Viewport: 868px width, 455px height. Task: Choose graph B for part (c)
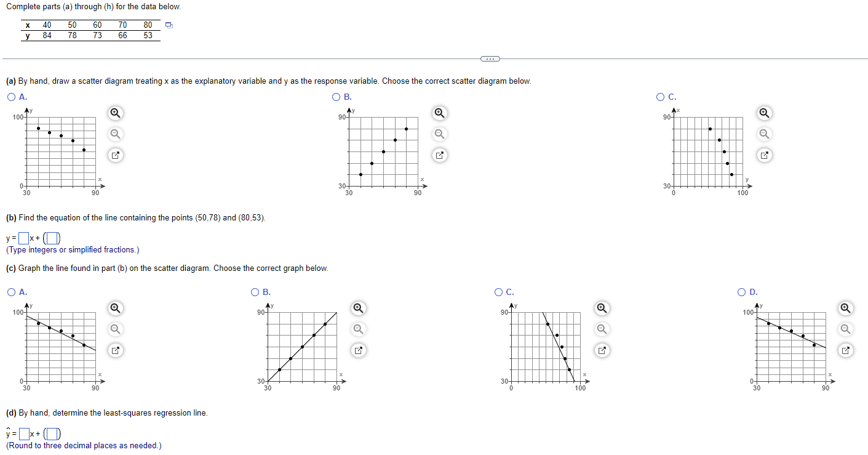pyautogui.click(x=255, y=292)
